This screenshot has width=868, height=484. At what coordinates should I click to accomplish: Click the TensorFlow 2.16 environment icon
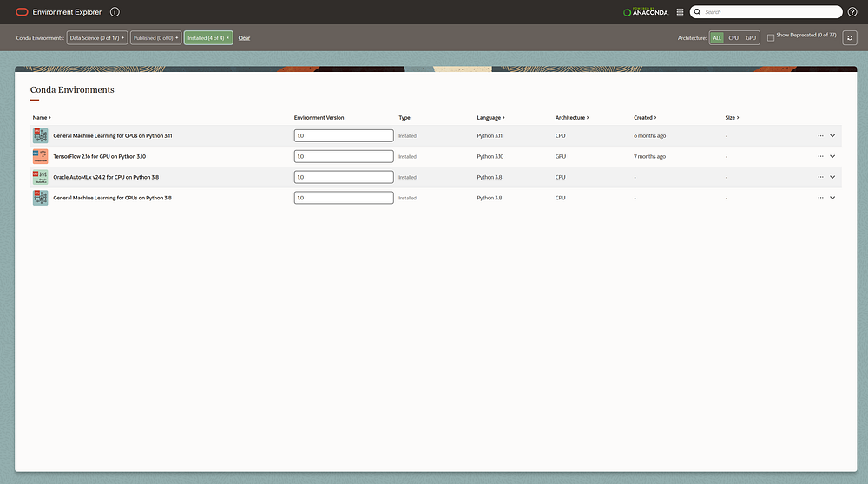(41, 156)
